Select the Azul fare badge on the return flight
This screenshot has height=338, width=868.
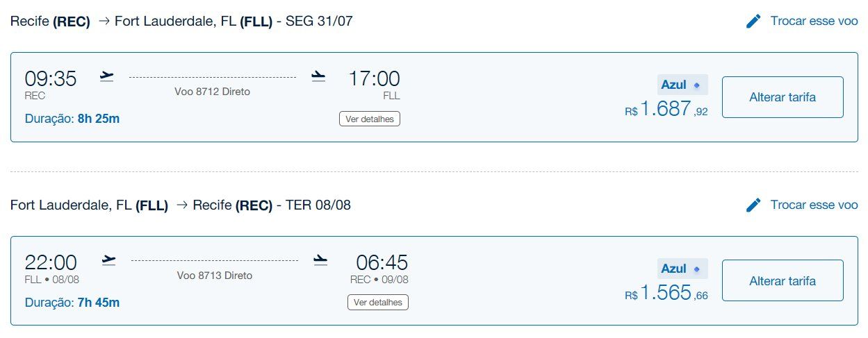pos(682,269)
